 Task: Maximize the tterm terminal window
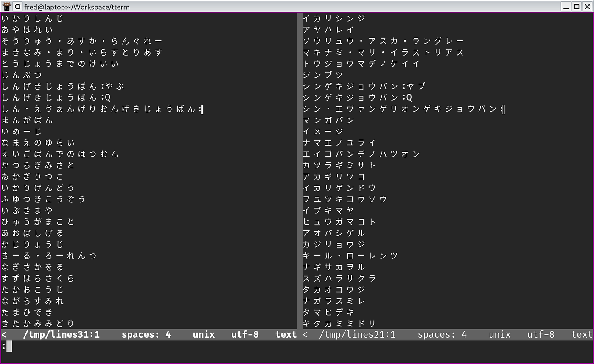click(577, 6)
